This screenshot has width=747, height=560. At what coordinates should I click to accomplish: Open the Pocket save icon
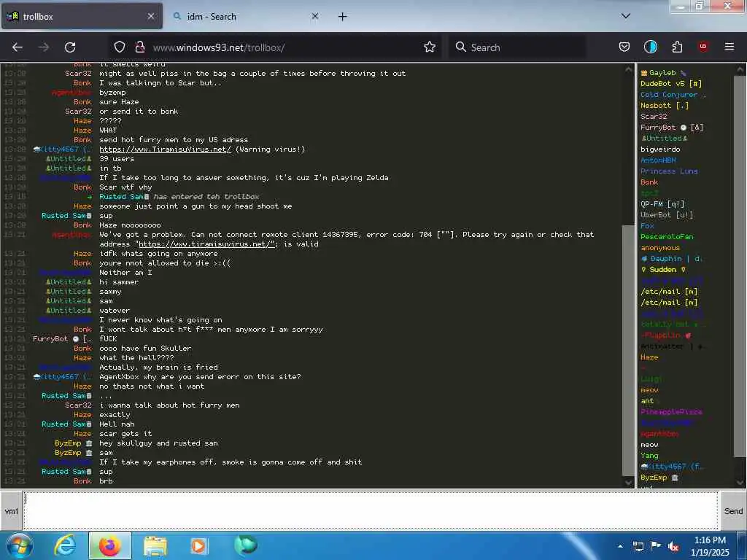coord(624,47)
